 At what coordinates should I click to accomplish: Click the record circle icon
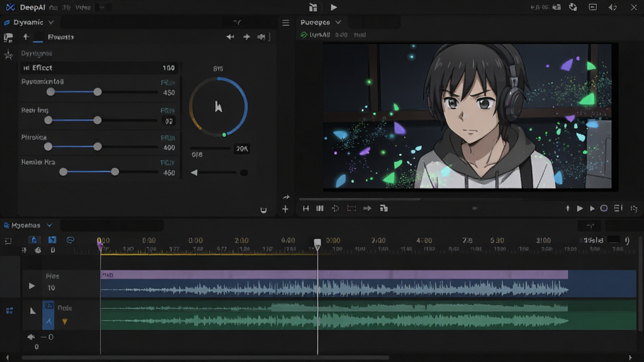point(604,209)
